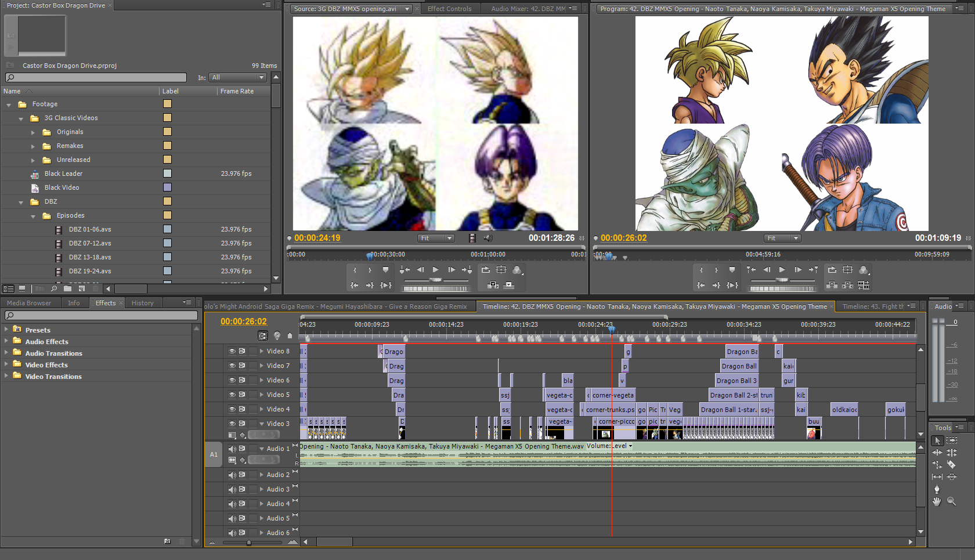The width and height of the screenshot is (975, 560).
Task: Expand the Originals bin
Action: 33,133
